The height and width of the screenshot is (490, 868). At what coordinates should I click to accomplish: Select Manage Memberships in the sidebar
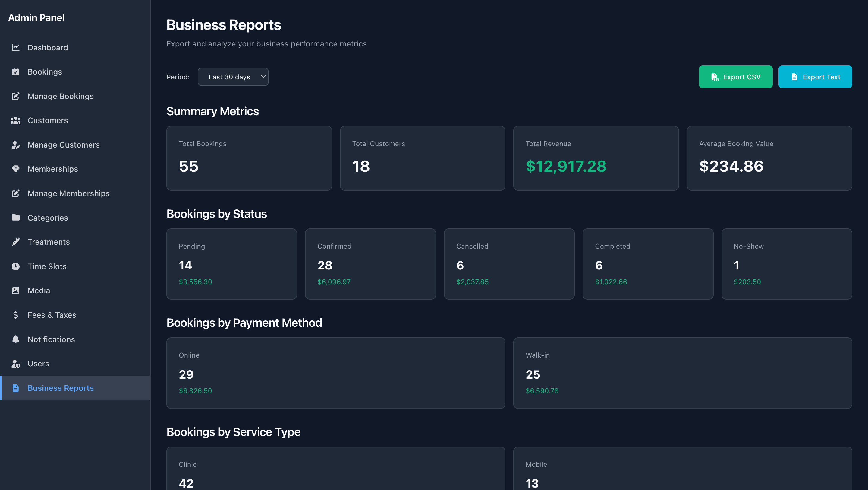pyautogui.click(x=68, y=193)
